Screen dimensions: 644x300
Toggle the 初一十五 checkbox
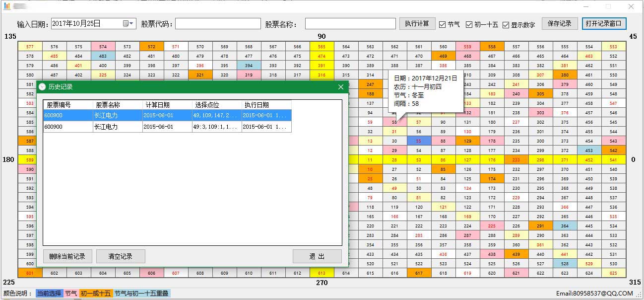[x=482, y=24]
